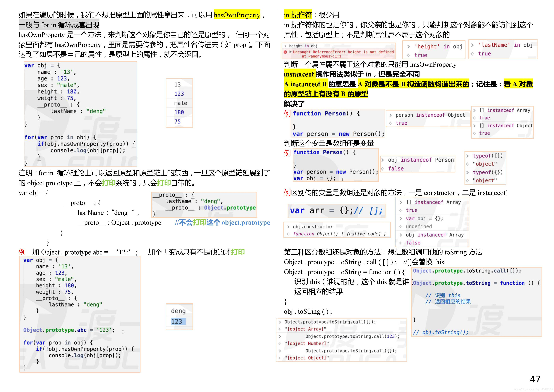Click the console output "[object Number]"
The width and height of the screenshot is (554, 392).
(x=306, y=343)
